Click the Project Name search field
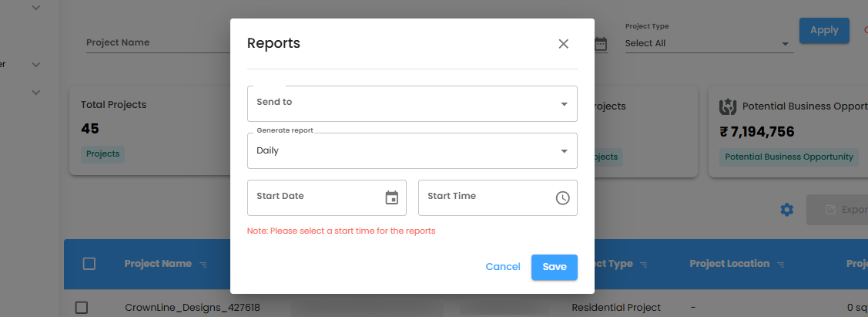The image size is (868, 317). 154,43
